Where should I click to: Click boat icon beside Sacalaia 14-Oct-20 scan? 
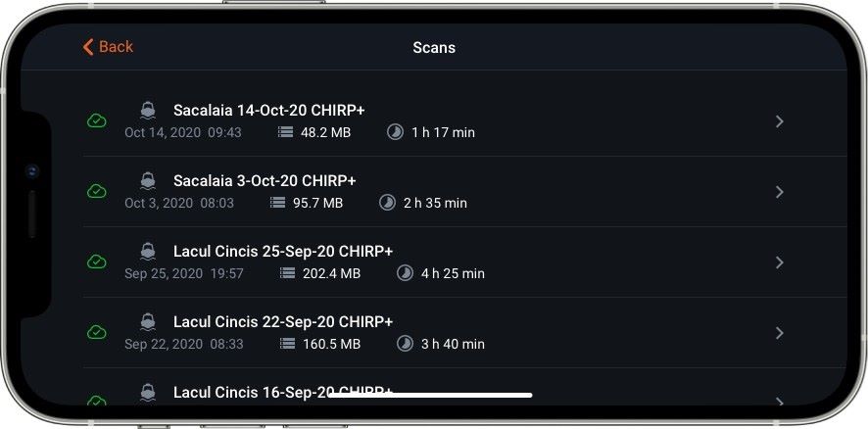pyautogui.click(x=148, y=110)
